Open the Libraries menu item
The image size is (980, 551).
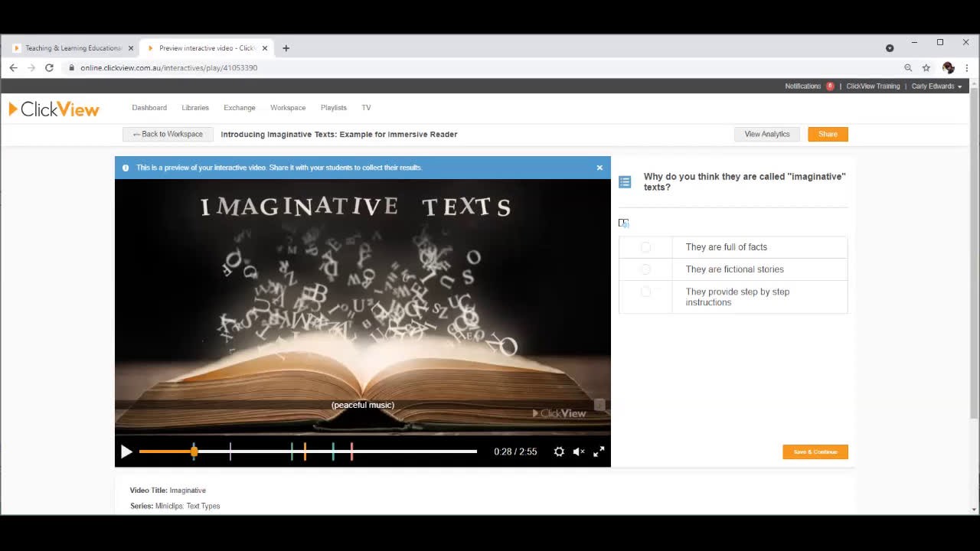click(195, 108)
